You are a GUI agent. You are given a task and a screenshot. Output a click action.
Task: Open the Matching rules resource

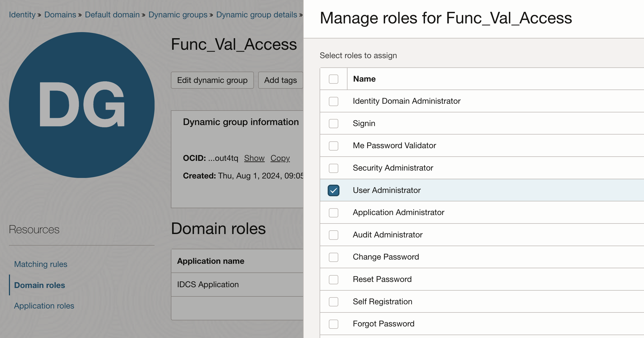pos(41,264)
